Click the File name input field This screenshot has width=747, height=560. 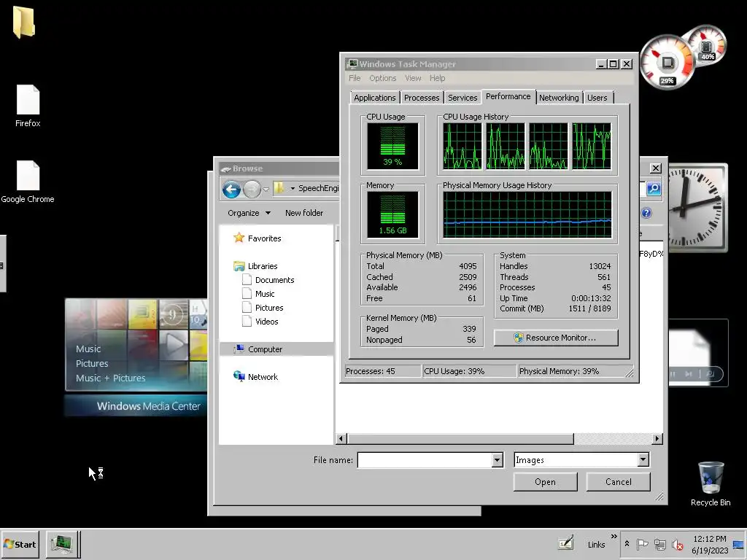click(425, 460)
